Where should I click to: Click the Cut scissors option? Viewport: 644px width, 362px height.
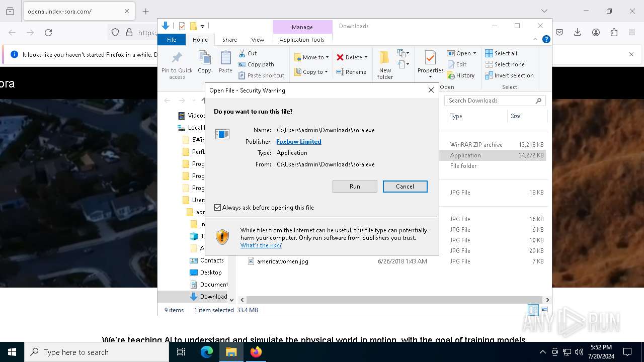click(x=248, y=53)
